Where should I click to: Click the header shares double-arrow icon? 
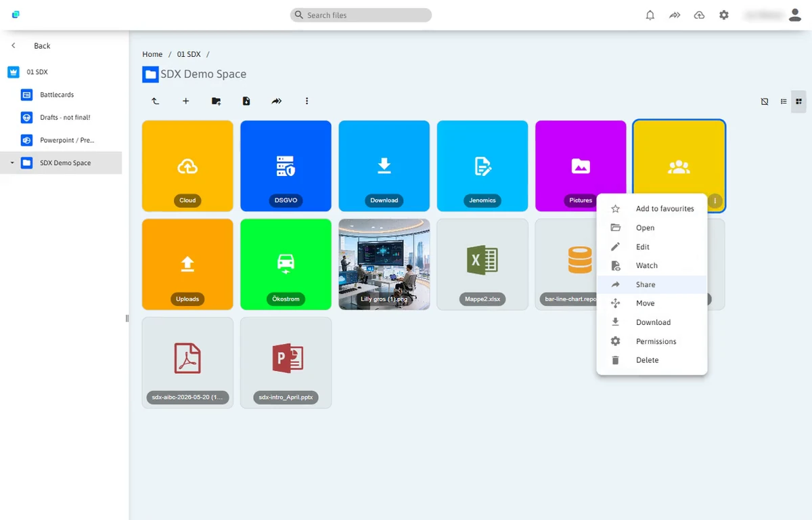[x=675, y=15]
